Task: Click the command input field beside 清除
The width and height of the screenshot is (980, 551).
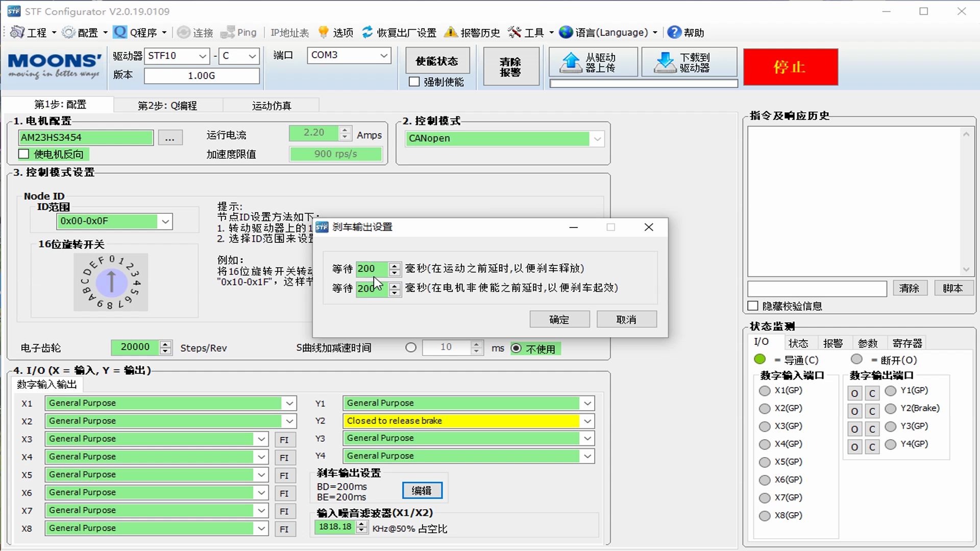Action: [x=816, y=288]
